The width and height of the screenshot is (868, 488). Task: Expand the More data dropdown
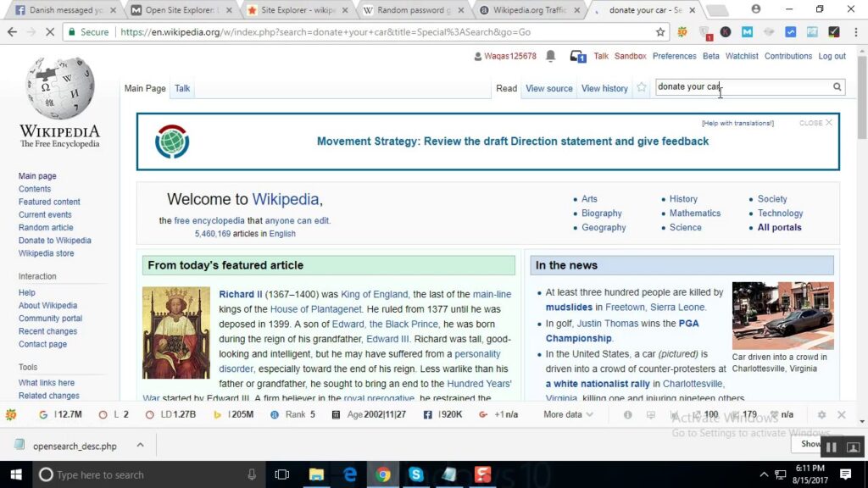[x=568, y=414]
